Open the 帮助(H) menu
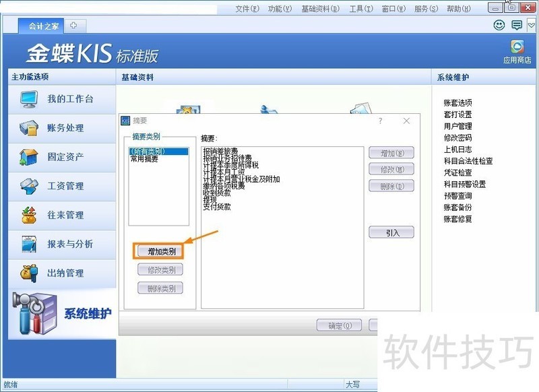The height and width of the screenshot is (392, 539). tap(459, 9)
